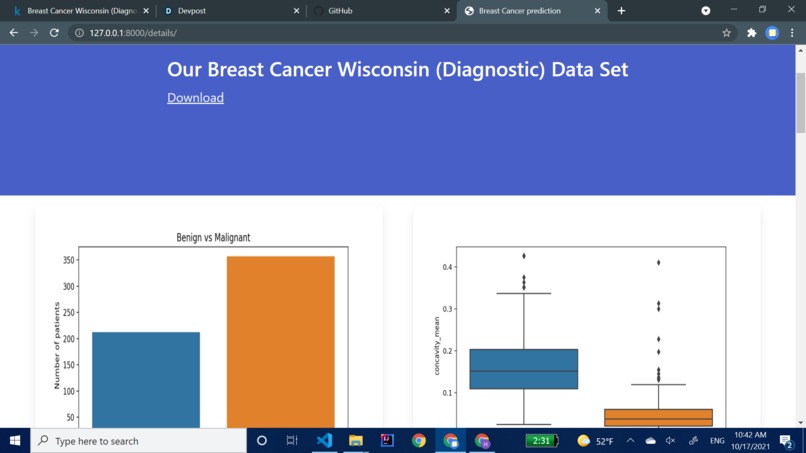Restore down the Chrome window
This screenshot has width=806, height=453.
pos(762,10)
